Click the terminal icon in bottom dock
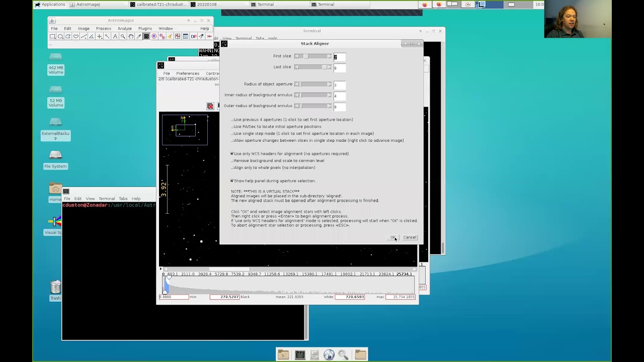Image resolution: width=644 pixels, height=362 pixels. (300, 355)
